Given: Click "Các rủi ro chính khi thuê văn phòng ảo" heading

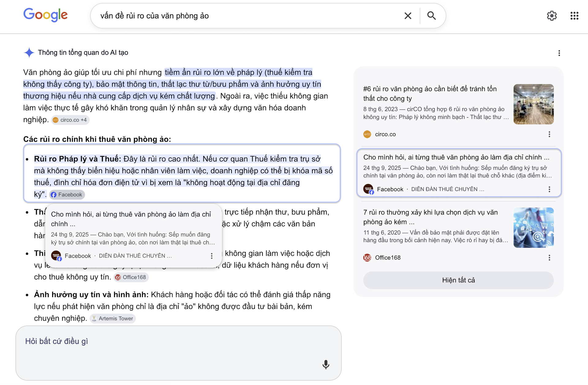Looking at the screenshot, I should [97, 139].
